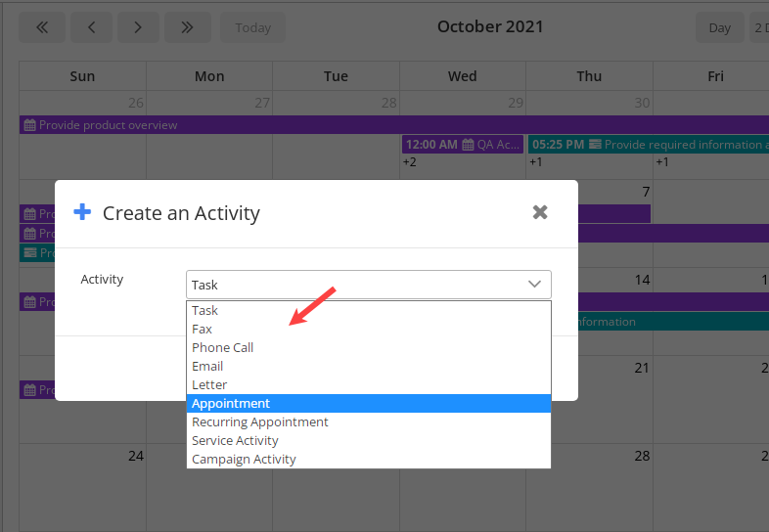Pick Phone Call activity option
This screenshot has width=769, height=532.
coord(223,347)
